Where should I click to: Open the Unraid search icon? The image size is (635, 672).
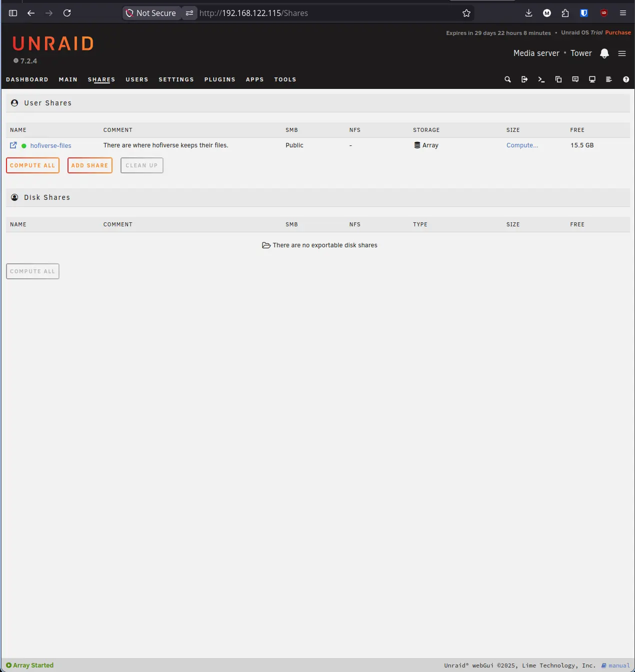click(x=507, y=79)
